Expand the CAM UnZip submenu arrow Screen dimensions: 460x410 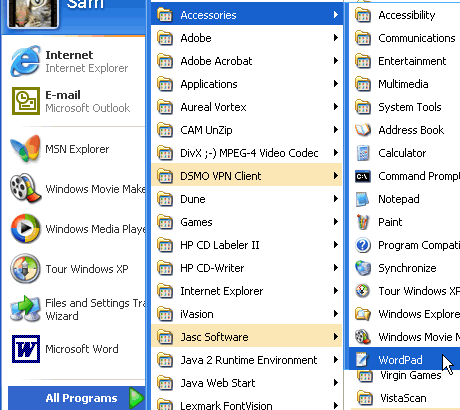click(x=336, y=130)
